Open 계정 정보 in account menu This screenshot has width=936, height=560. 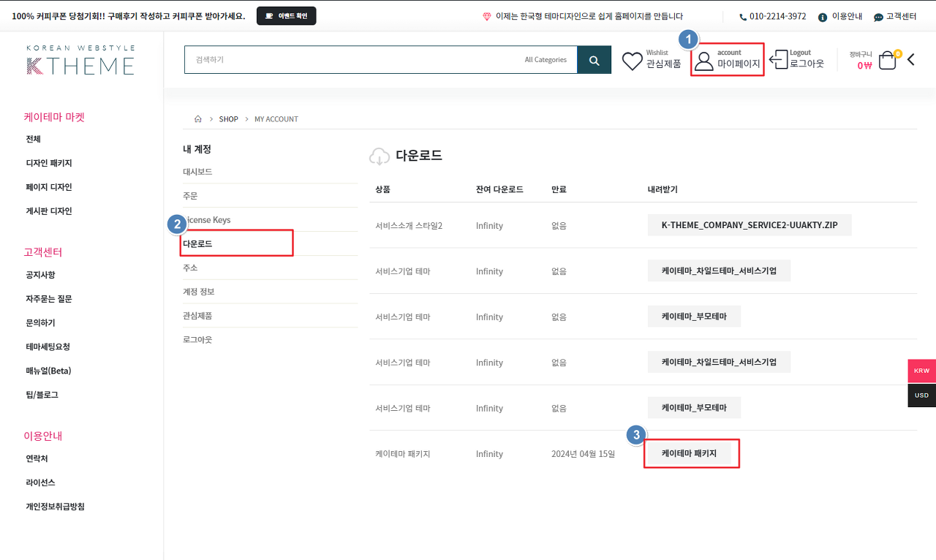[x=199, y=292]
